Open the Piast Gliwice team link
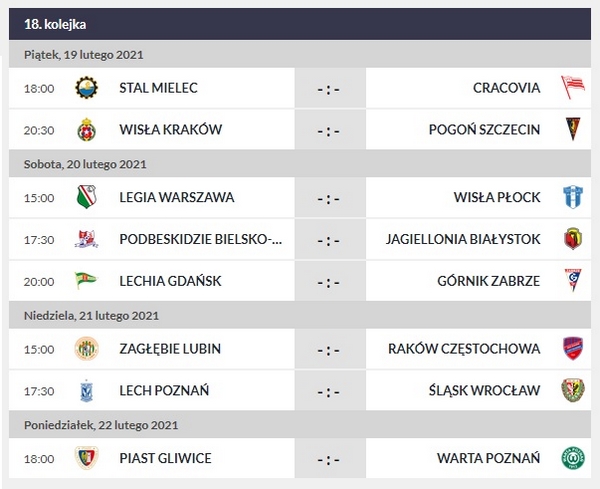 pos(165,458)
